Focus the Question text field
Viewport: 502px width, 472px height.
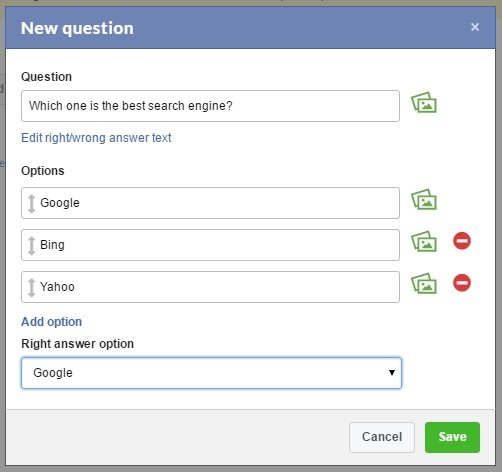point(210,106)
